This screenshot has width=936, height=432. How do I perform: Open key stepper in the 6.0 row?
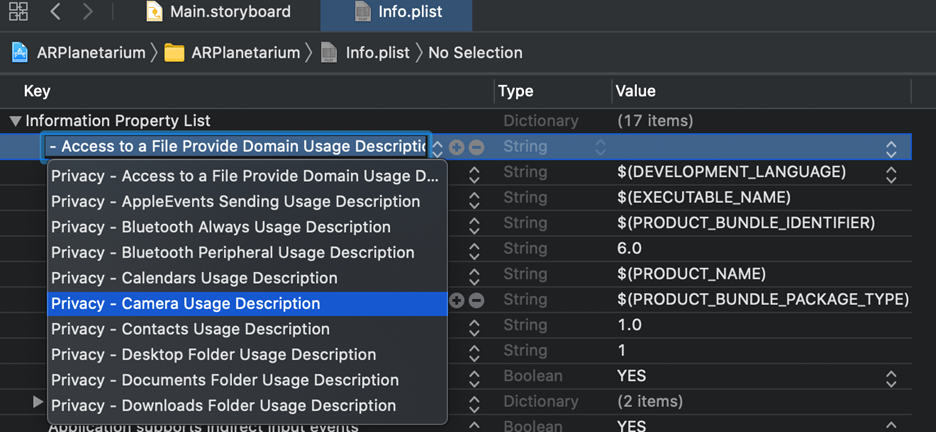pos(474,251)
